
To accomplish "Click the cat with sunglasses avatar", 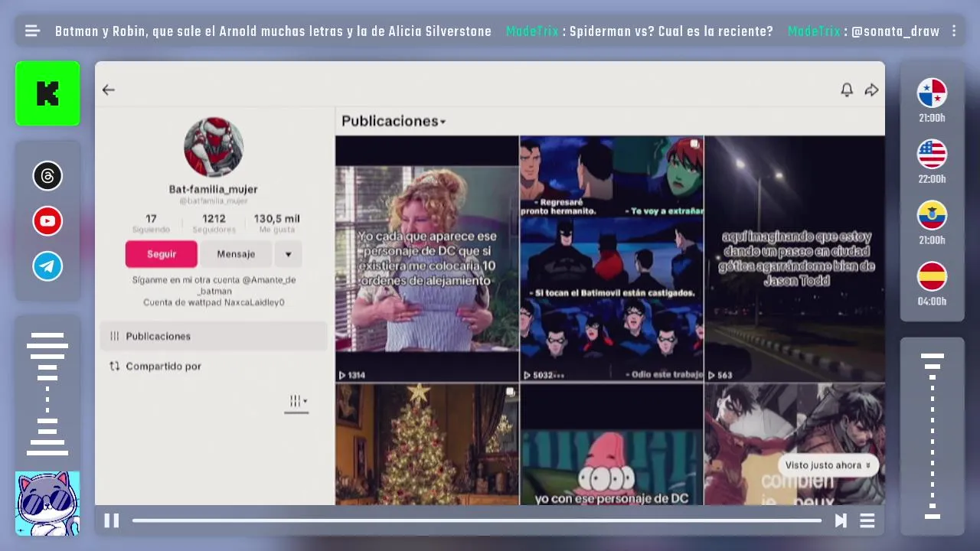I will click(47, 503).
